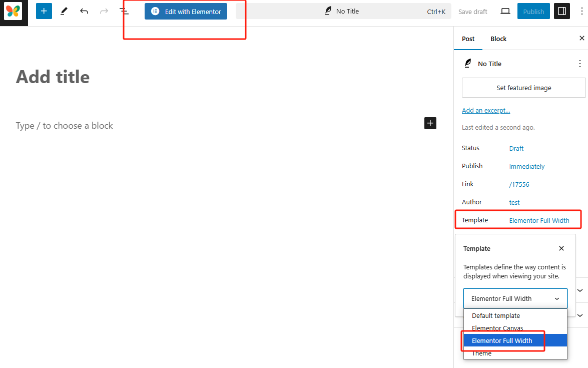The image size is (588, 368).
Task: Toggle the Settings sidebar panel icon
Action: coord(562,11)
